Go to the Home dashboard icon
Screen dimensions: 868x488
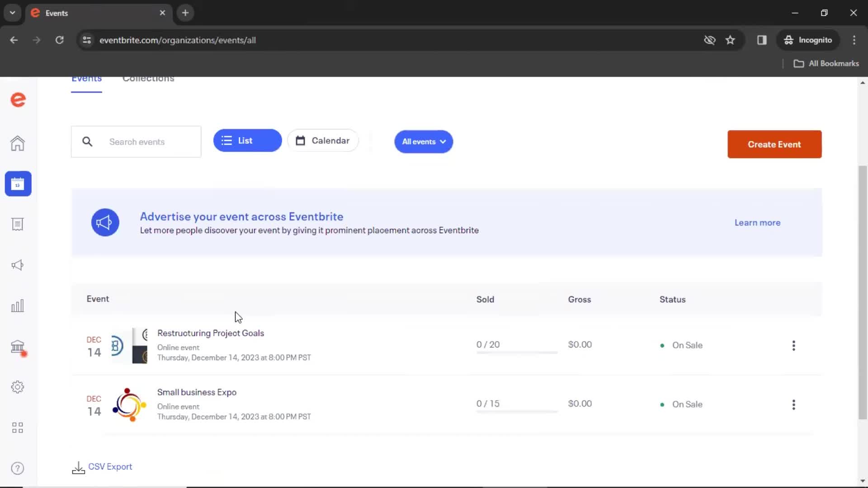click(x=18, y=143)
